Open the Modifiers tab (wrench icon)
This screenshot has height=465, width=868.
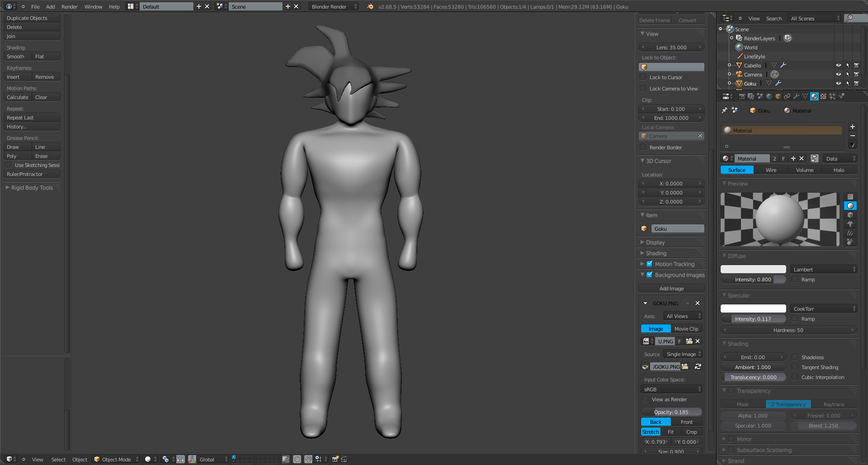(796, 96)
